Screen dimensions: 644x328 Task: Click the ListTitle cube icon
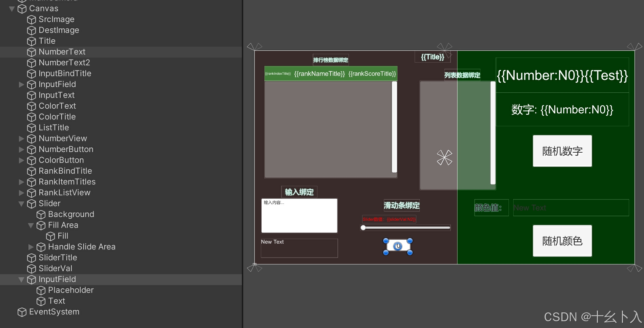(x=32, y=128)
